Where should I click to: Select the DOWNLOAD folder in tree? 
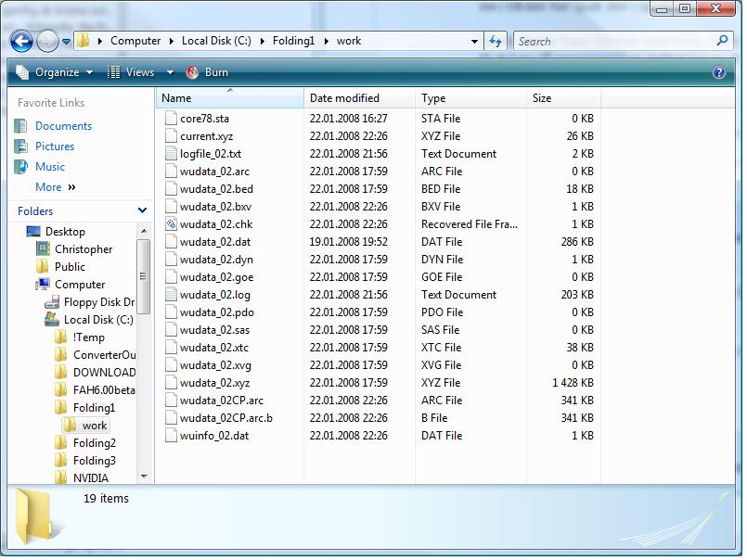104,373
